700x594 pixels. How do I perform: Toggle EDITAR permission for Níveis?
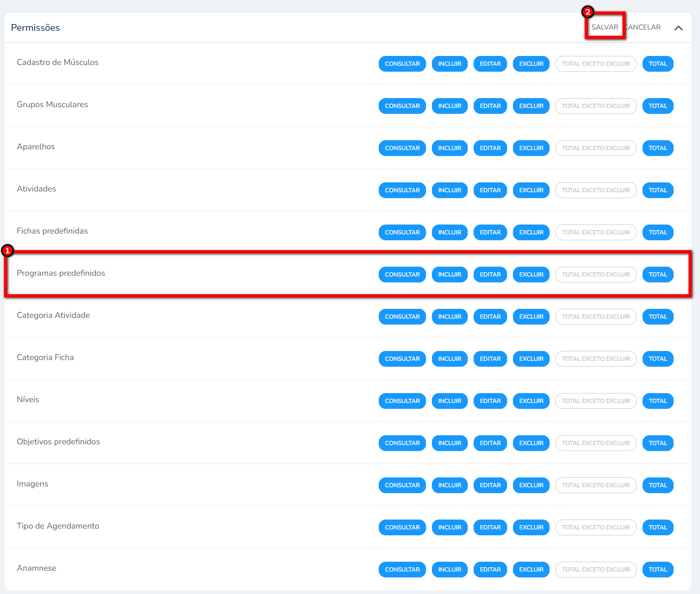point(490,401)
